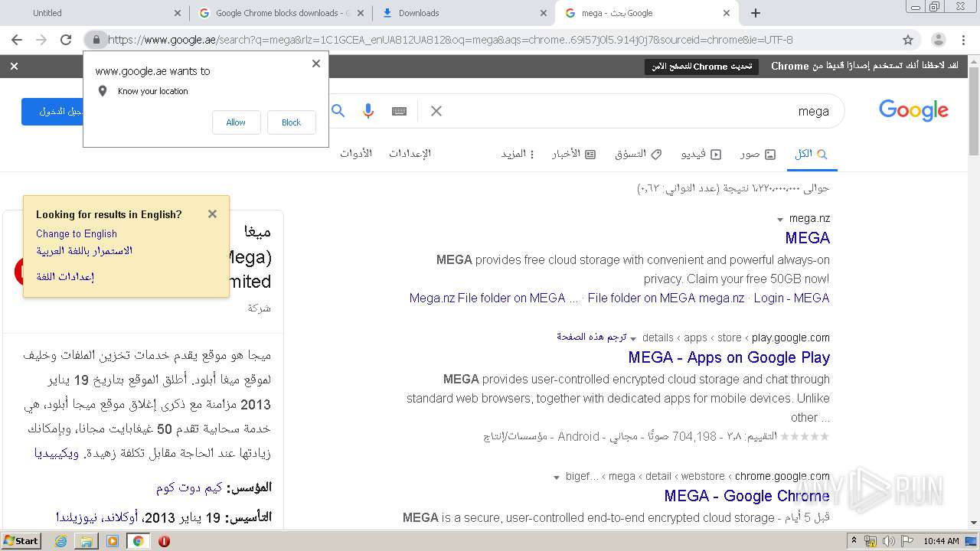Expand the dropdown arrow next to play.google.com result
Viewport: 980px width, 551px height.
633,339
